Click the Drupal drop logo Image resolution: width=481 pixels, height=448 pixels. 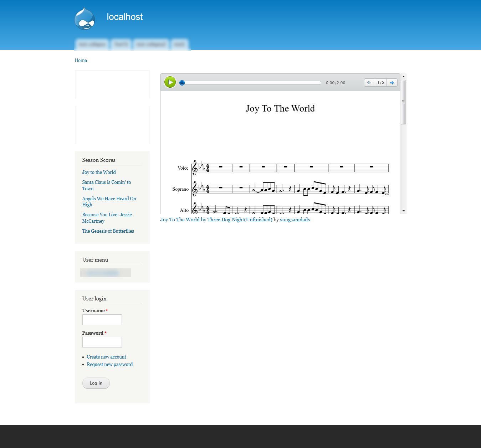(85, 19)
